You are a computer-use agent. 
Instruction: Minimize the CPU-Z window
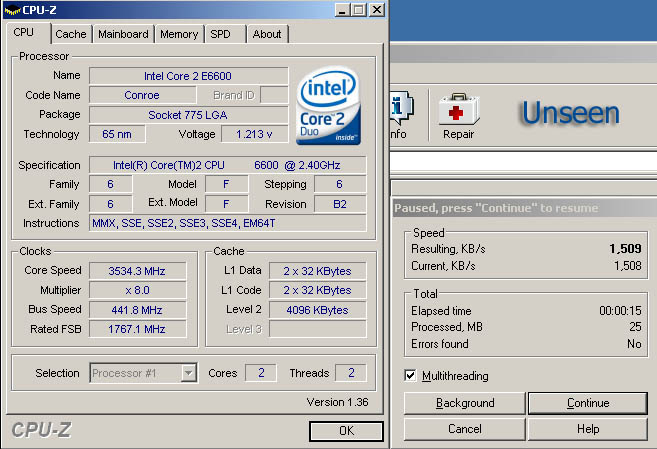click(342, 10)
